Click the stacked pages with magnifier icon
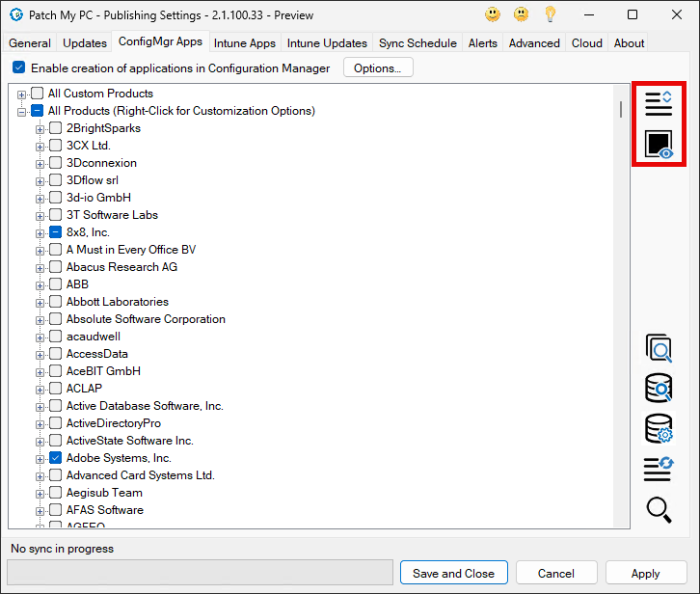 point(659,349)
